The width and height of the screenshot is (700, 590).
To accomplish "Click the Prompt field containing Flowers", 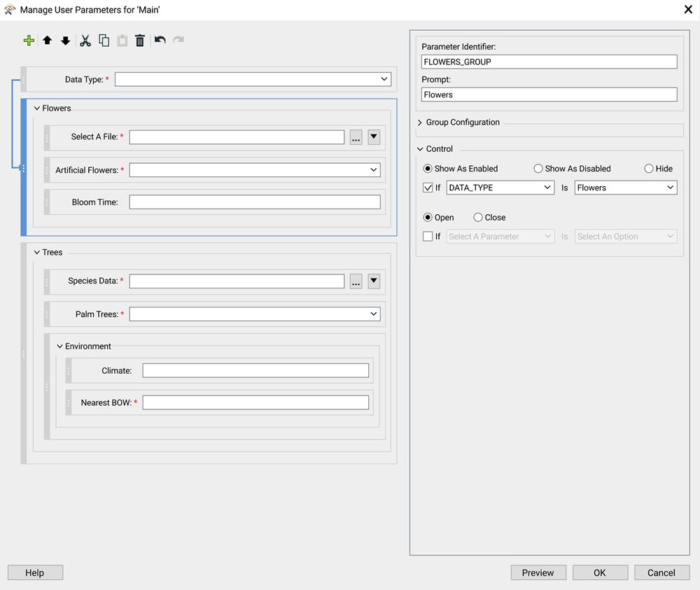I will [549, 94].
